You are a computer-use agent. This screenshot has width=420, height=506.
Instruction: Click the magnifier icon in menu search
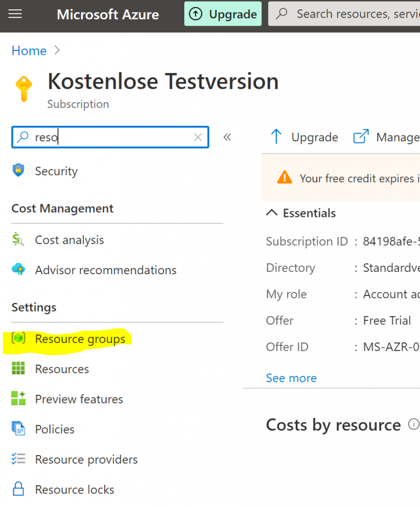(x=23, y=137)
